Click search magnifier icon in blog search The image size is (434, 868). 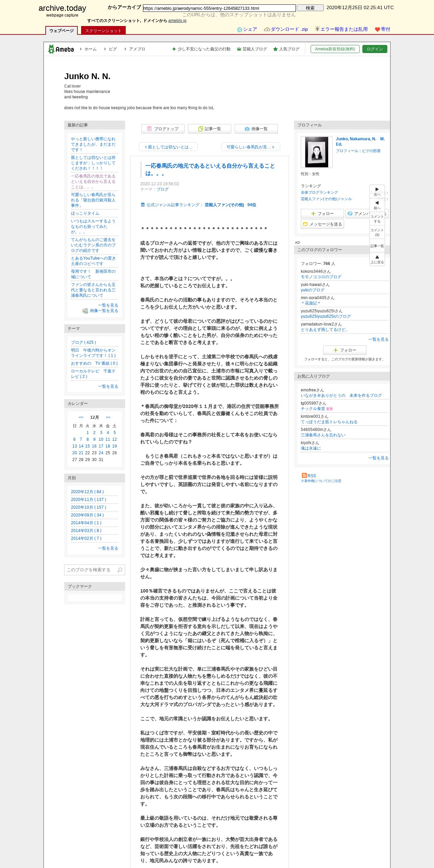tap(120, 570)
